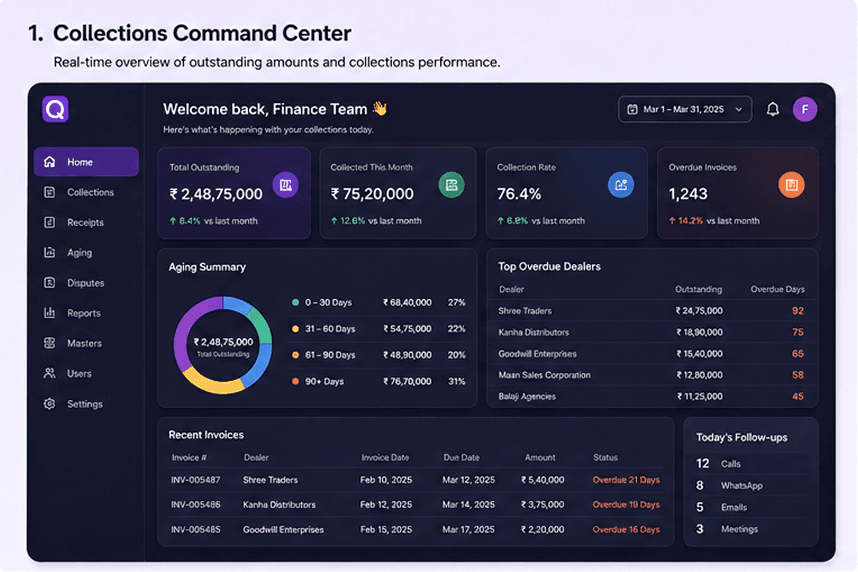Expand the Mar 1 – Mar 31 date dropdown
The width and height of the screenshot is (858, 572).
click(x=685, y=109)
